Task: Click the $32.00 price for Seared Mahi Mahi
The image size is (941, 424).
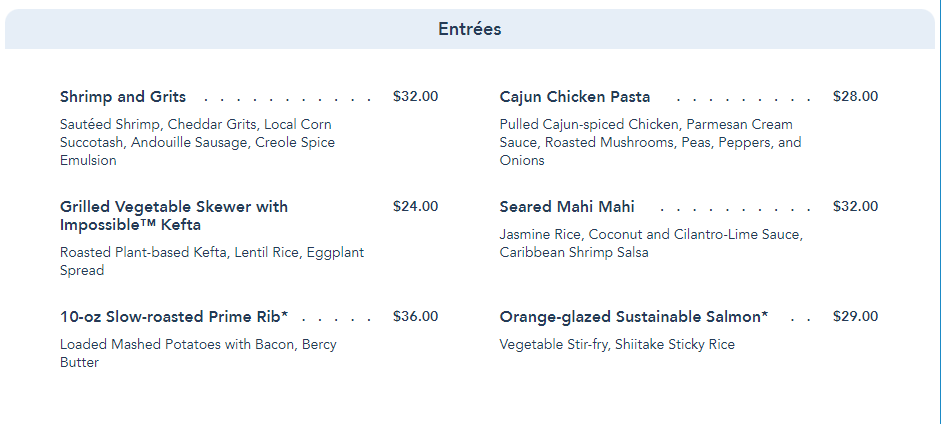Action: point(855,207)
